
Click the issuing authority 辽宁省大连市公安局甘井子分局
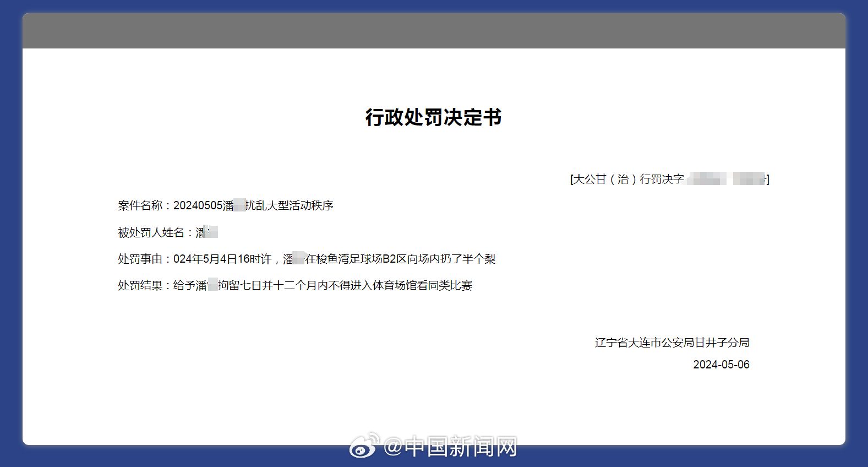click(x=672, y=343)
